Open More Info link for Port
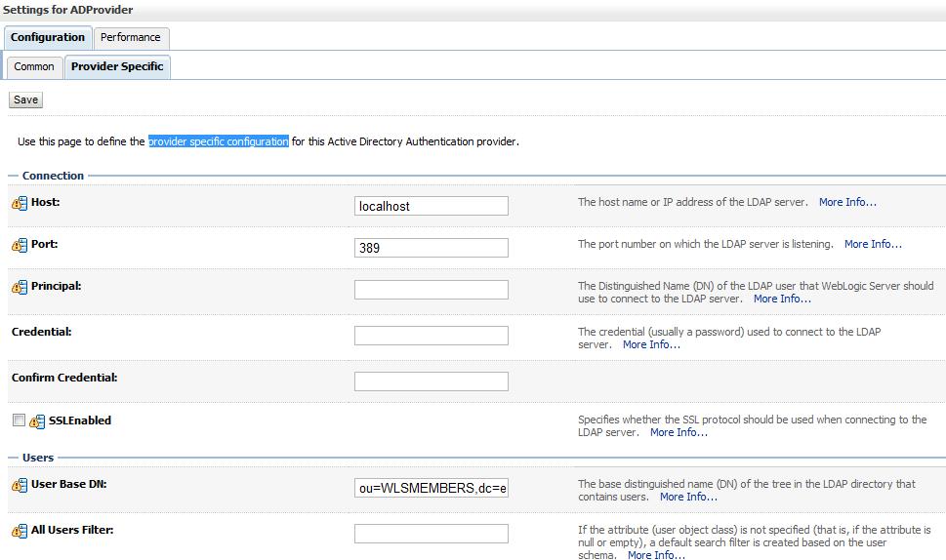946x560 pixels. (x=873, y=244)
